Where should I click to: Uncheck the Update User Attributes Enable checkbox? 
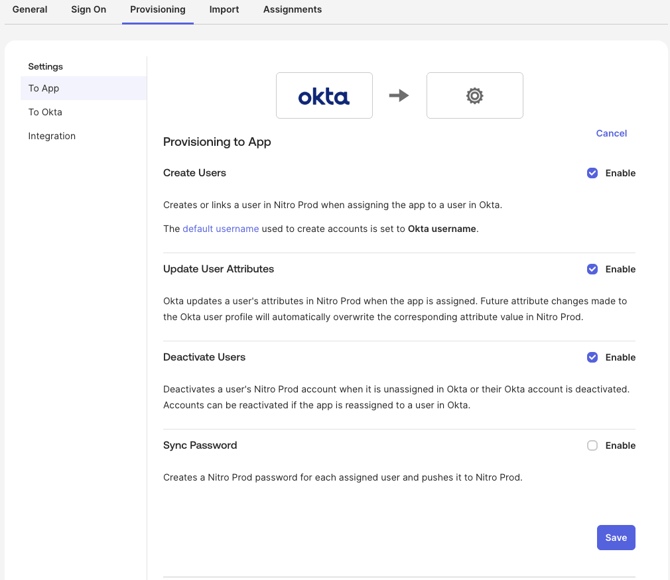click(592, 269)
